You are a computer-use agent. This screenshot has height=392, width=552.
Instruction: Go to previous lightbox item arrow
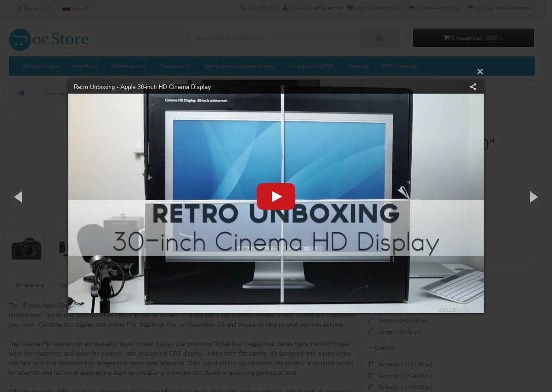coord(18,197)
